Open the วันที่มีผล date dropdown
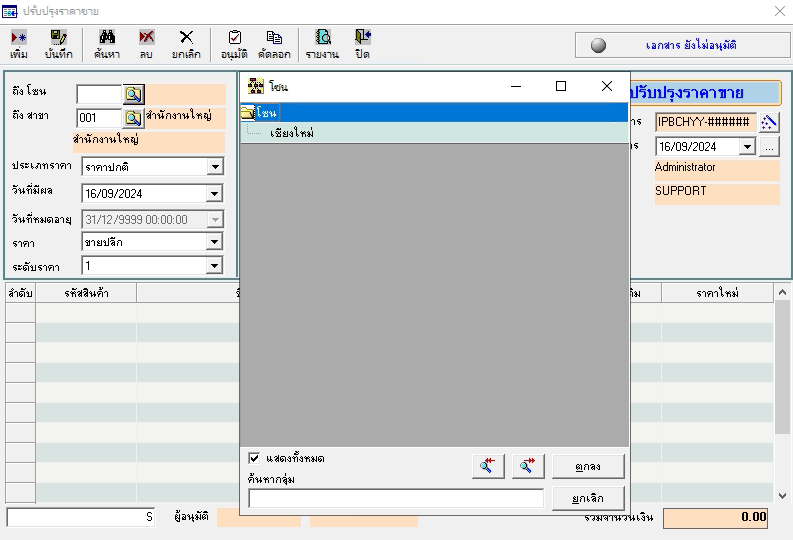Viewport: 793px width, 540px height. [215, 194]
